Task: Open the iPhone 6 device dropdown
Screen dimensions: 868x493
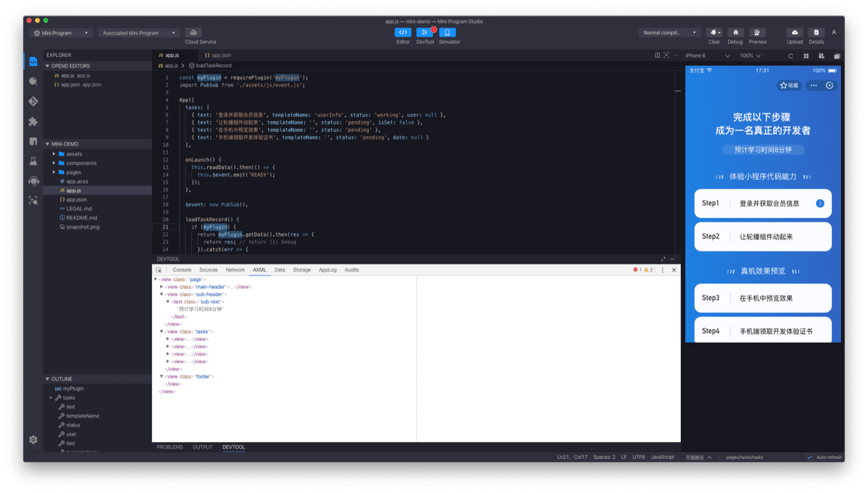Action: 705,55
